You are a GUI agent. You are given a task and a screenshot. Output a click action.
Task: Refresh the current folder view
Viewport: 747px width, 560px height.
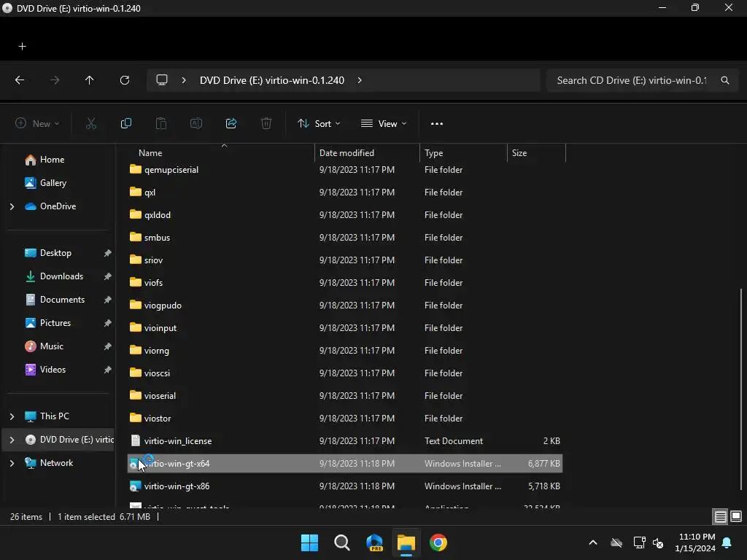point(125,80)
